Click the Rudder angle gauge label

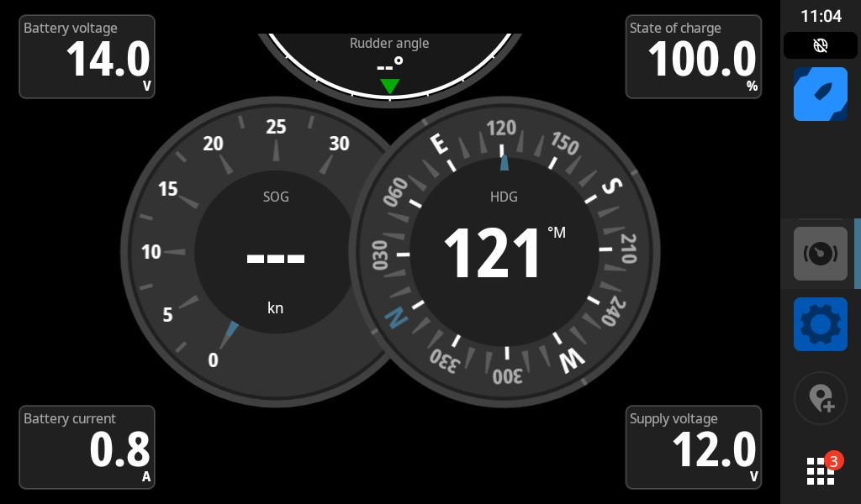pyautogui.click(x=389, y=44)
